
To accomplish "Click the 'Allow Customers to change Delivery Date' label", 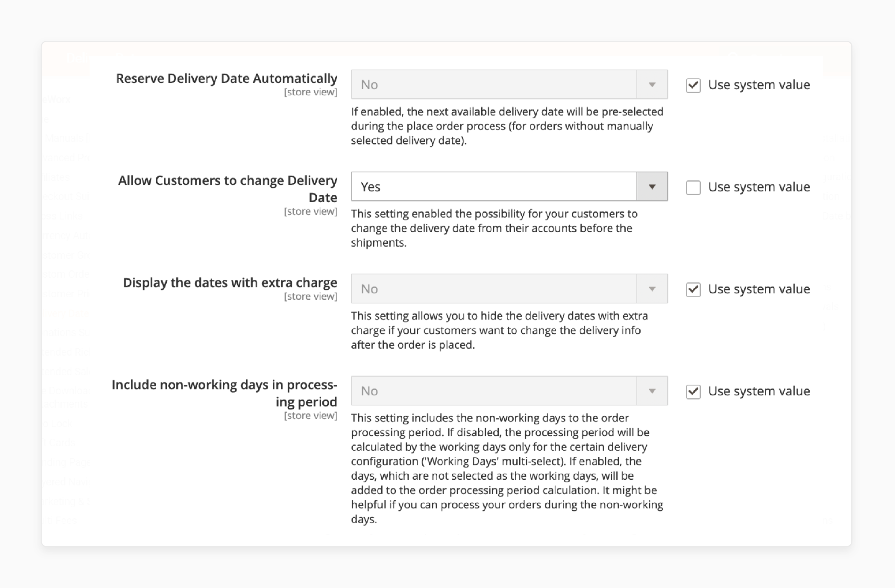I will point(228,189).
